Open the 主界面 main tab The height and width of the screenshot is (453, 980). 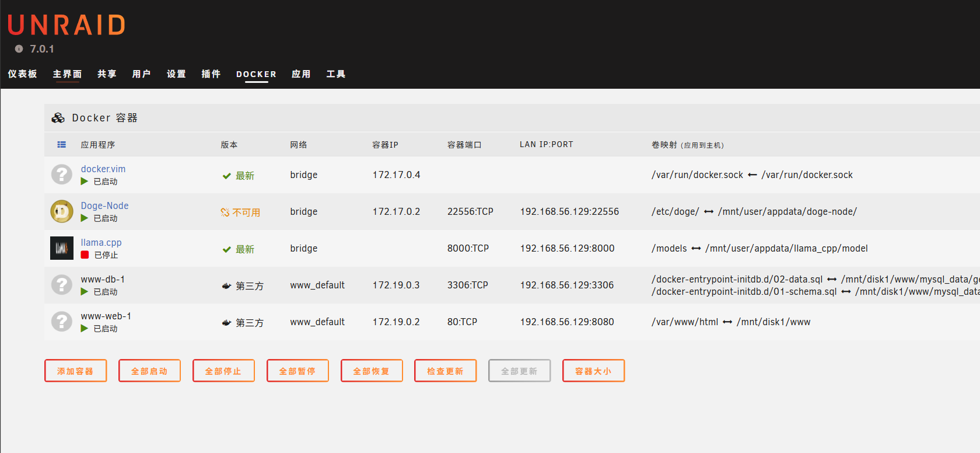[67, 74]
